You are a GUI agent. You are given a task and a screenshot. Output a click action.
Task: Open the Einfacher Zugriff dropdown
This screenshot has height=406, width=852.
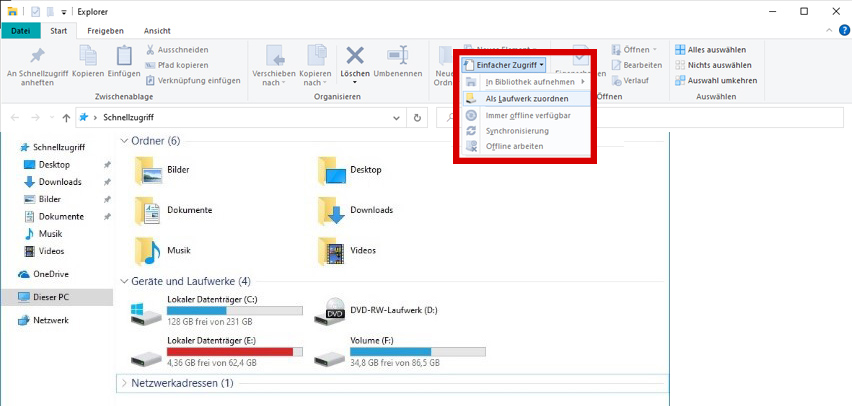tap(504, 65)
